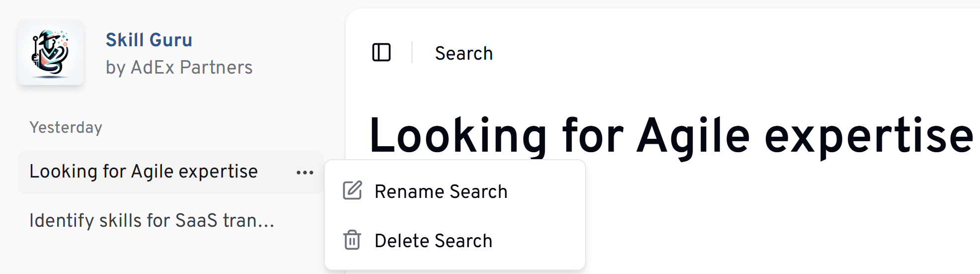Screen dimensions: 980x274
Task: Click the Skill Guru title text
Action: [x=149, y=40]
